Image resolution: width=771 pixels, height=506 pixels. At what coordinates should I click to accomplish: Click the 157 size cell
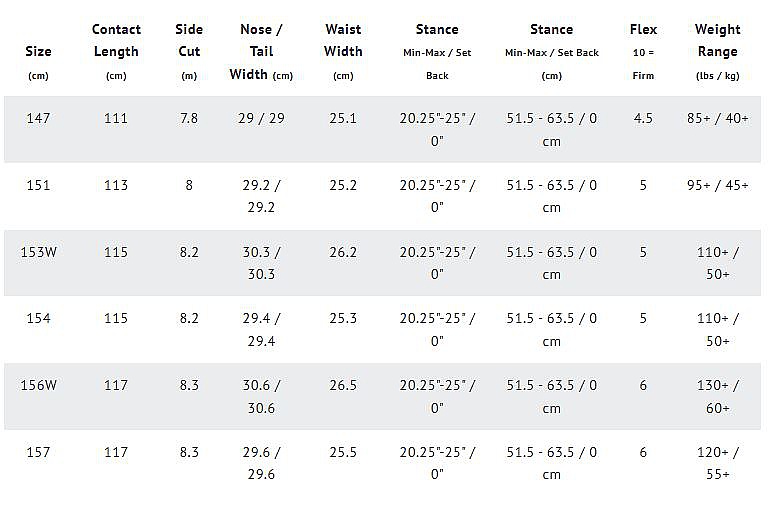tap(38, 452)
